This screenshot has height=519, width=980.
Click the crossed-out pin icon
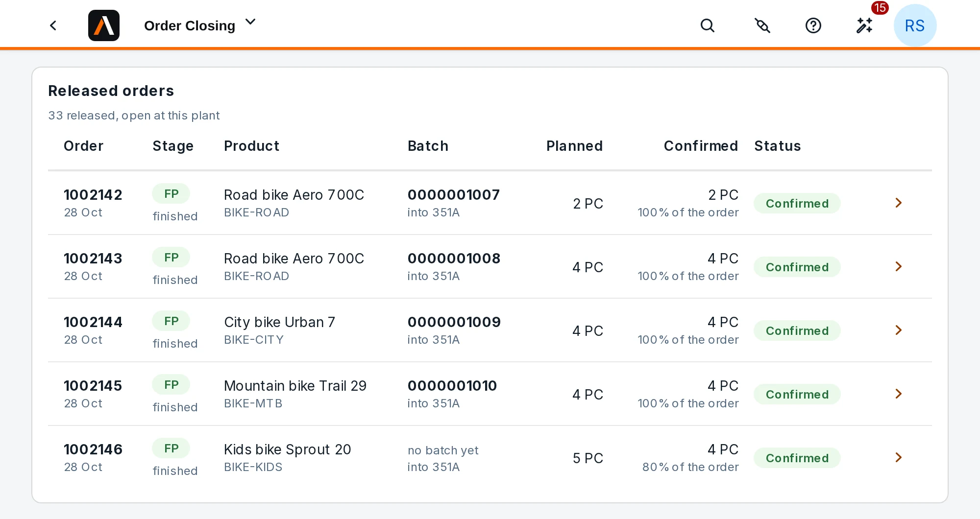(762, 25)
